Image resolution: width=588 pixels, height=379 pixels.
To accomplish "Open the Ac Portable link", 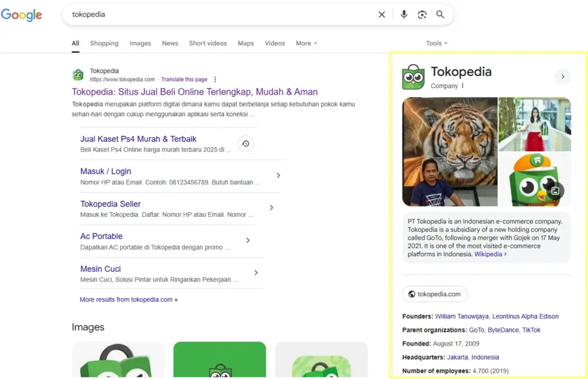I will (101, 237).
